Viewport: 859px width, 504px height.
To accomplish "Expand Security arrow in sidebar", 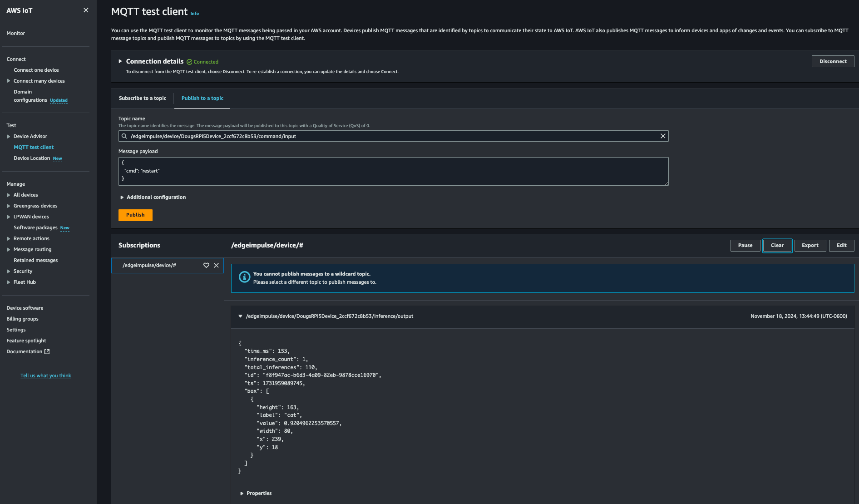I will pyautogui.click(x=8, y=271).
